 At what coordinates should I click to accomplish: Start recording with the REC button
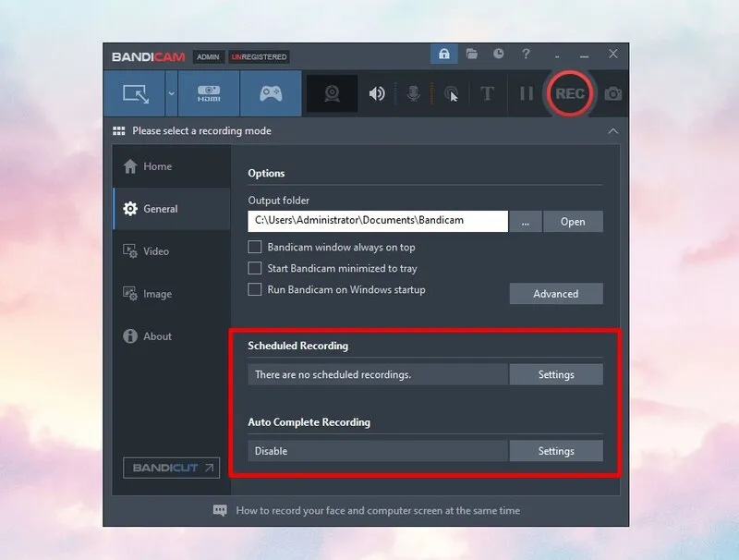570,93
